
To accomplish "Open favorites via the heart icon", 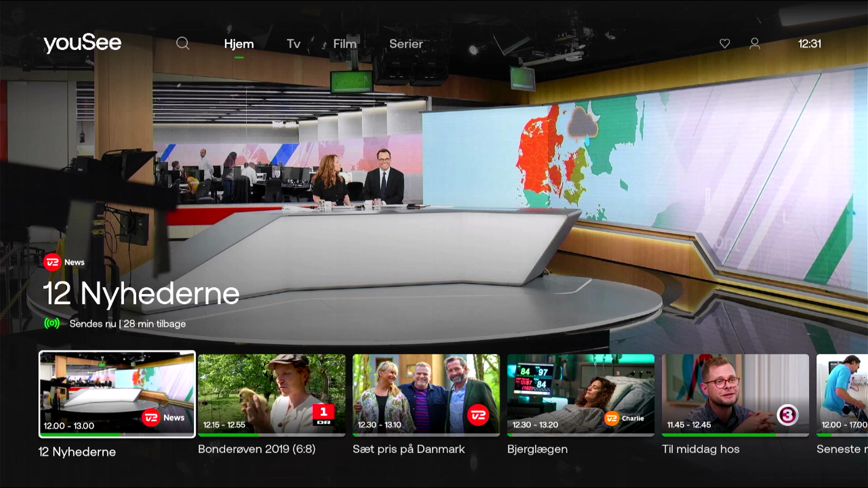I will pyautogui.click(x=725, y=43).
